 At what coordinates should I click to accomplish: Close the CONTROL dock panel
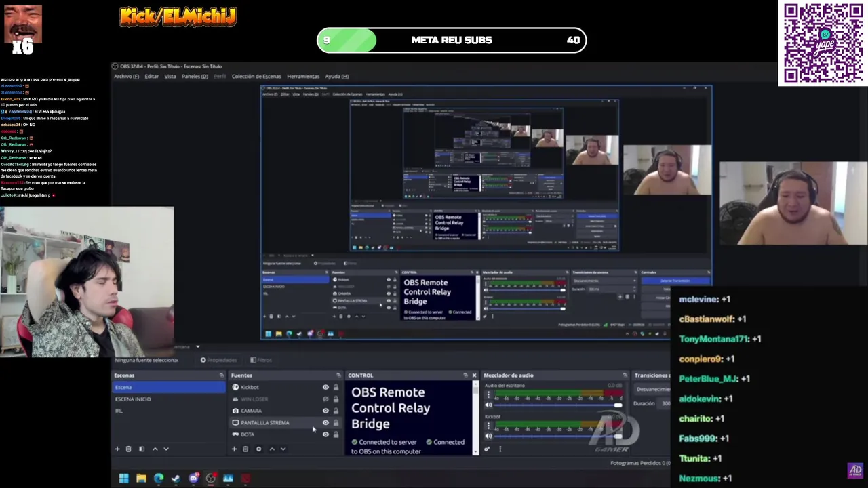pos(474,375)
